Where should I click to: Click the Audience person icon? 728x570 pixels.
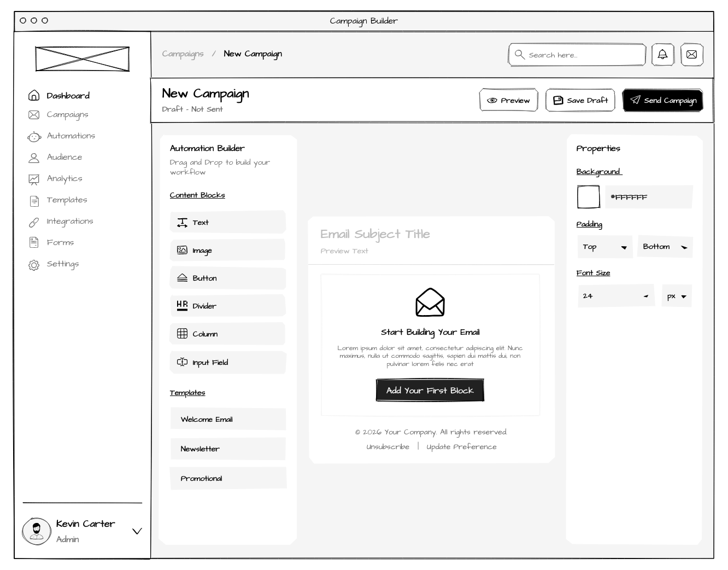(x=34, y=158)
